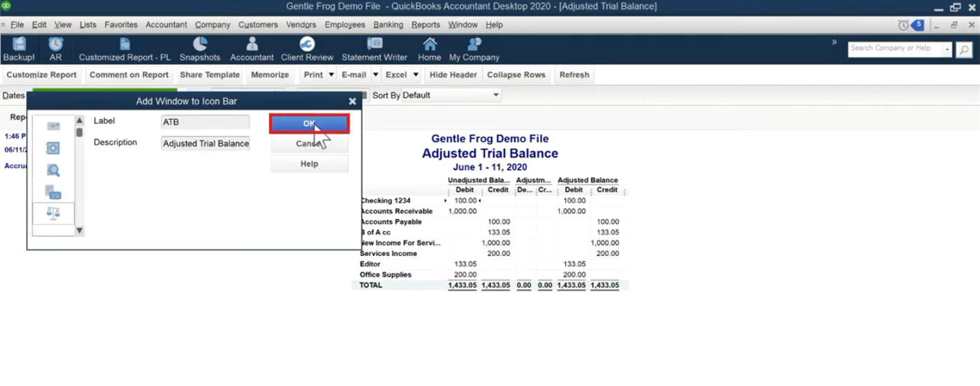Select the card icon in the dialog list
The image size is (980, 386).
(53, 126)
